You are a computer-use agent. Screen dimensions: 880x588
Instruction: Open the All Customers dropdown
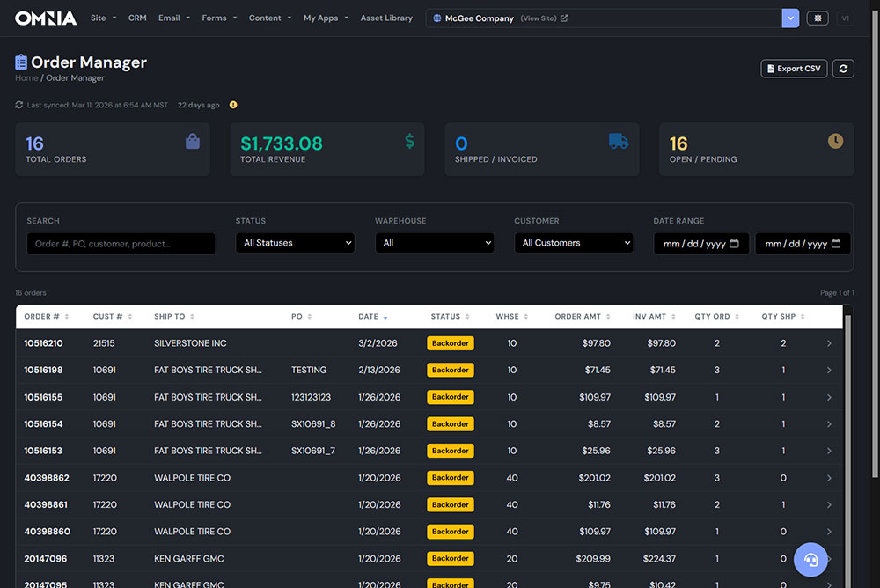pyautogui.click(x=574, y=243)
